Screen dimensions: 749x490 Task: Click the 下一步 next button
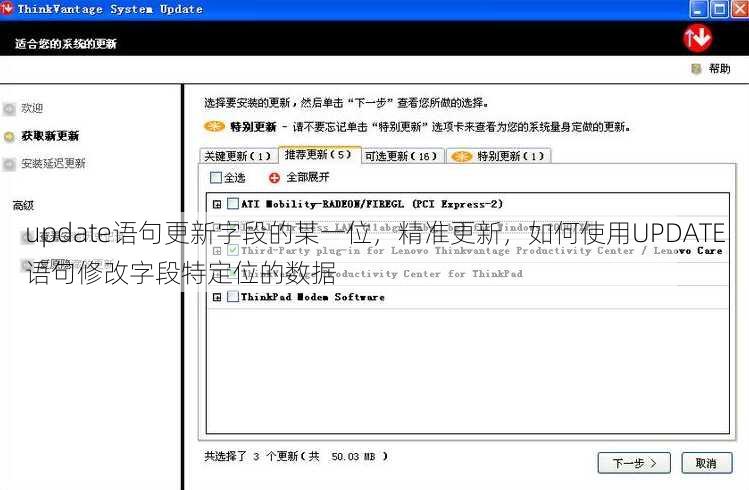point(634,463)
